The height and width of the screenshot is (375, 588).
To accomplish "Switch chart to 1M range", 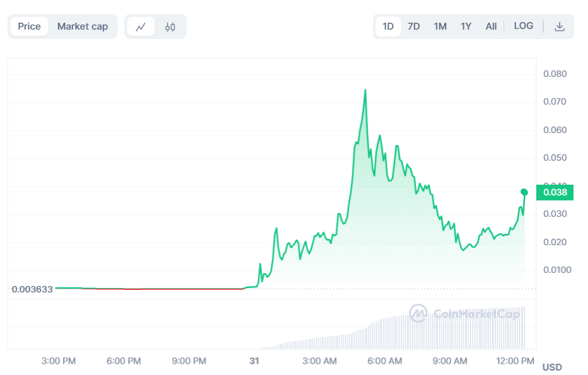I will [440, 26].
